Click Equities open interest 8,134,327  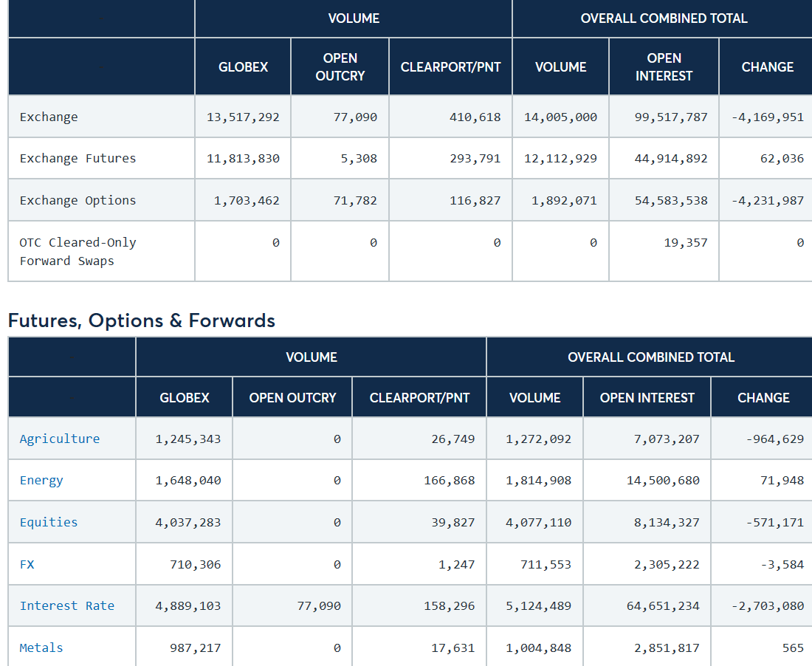point(667,523)
